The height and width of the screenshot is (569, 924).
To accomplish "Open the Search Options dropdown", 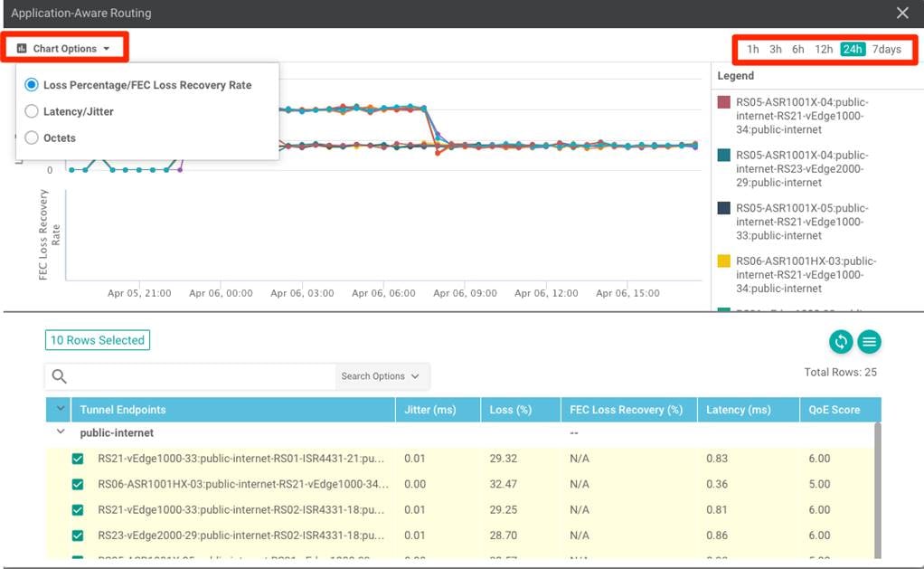I will 382,376.
